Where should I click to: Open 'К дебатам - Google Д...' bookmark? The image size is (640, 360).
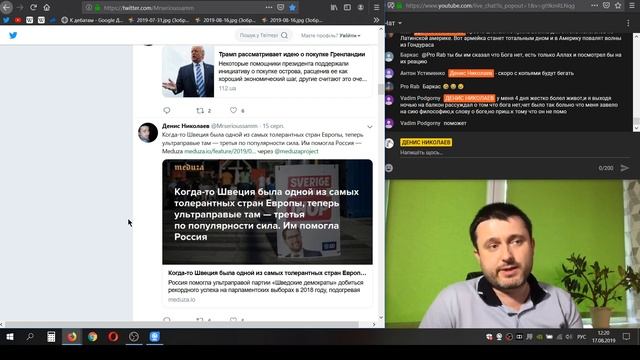(92, 20)
